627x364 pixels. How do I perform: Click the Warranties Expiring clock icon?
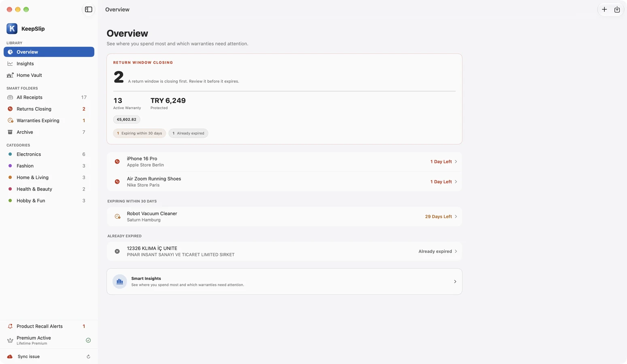click(x=10, y=121)
